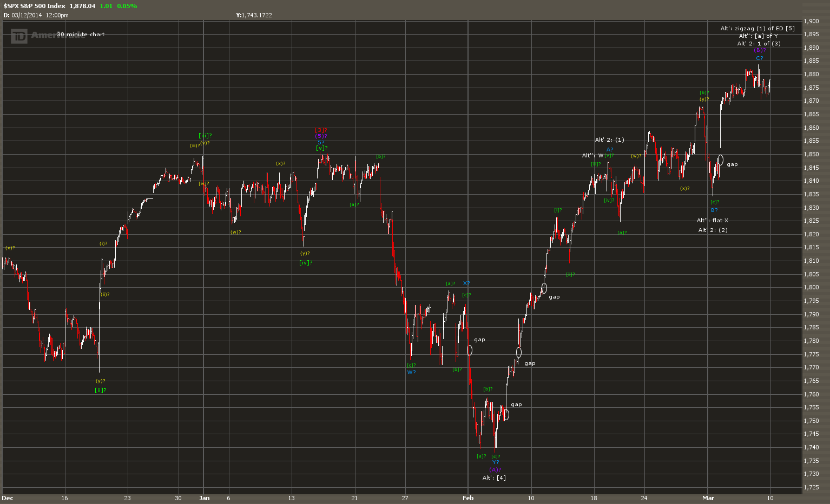This screenshot has width=830, height=504.
Task: Click the purple (A)? wave label
Action: 495,469
